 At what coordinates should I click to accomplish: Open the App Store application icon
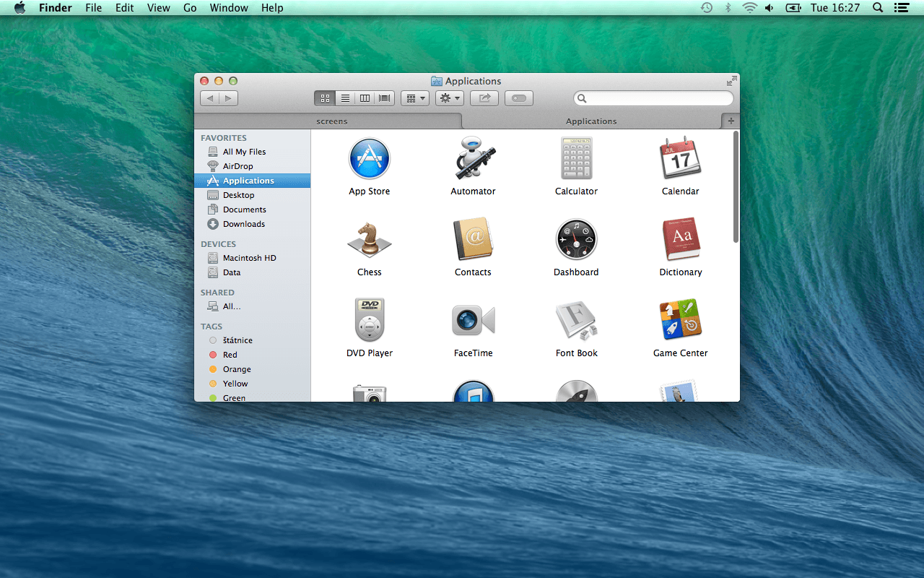[x=369, y=159]
